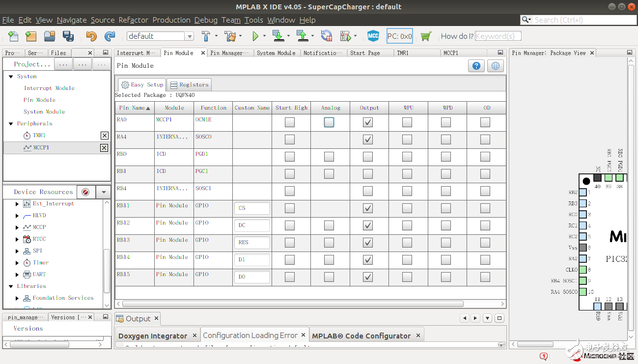Click the red stop icon beside Device Resources
This screenshot has width=638, height=364.
(x=85, y=192)
